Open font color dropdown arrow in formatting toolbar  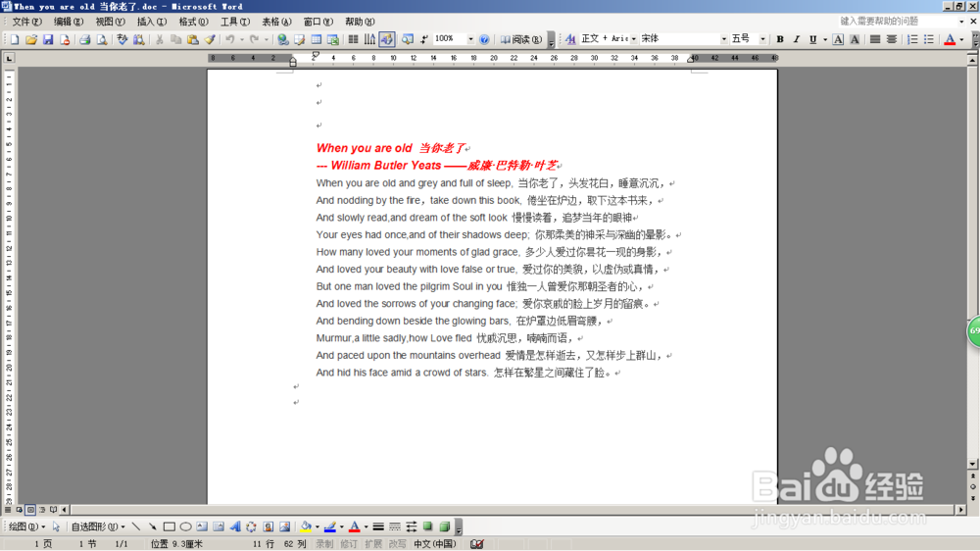pyautogui.click(x=961, y=39)
